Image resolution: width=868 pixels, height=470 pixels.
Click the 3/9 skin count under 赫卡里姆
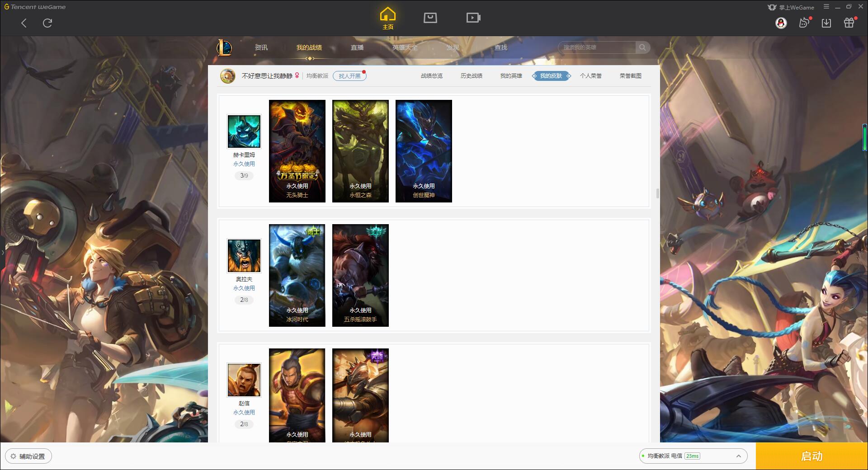pos(244,176)
